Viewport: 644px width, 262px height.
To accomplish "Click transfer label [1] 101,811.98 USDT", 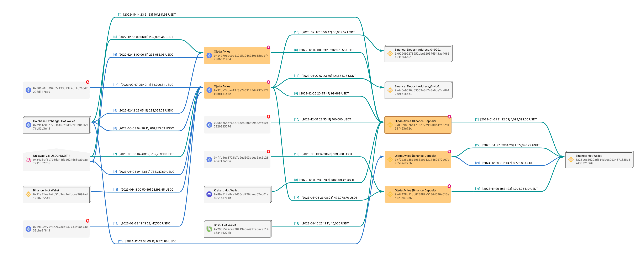I will pos(147,15).
